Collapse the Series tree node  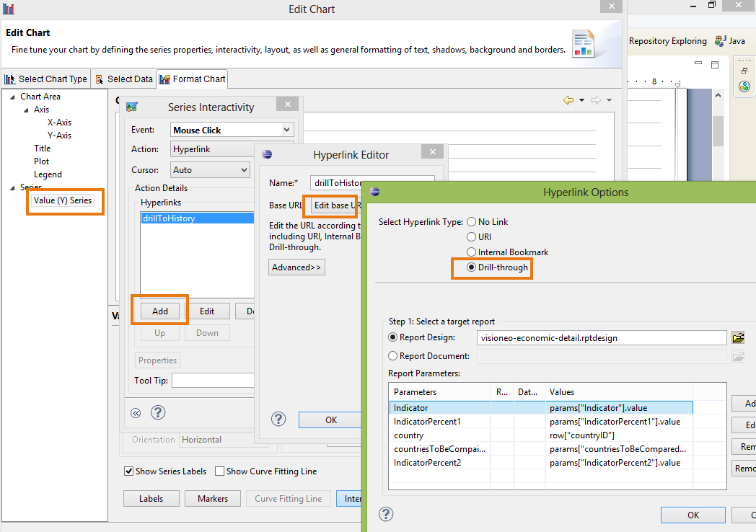[x=12, y=188]
